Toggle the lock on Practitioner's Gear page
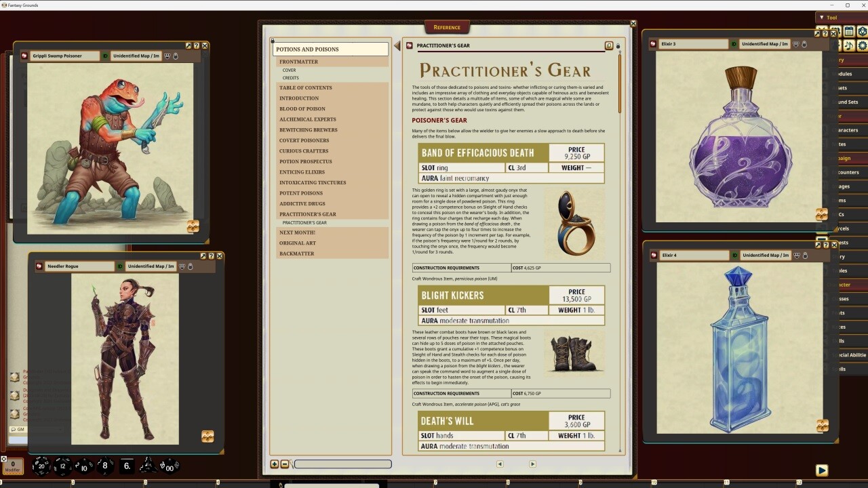This screenshot has width=868, height=488. pos(619,45)
